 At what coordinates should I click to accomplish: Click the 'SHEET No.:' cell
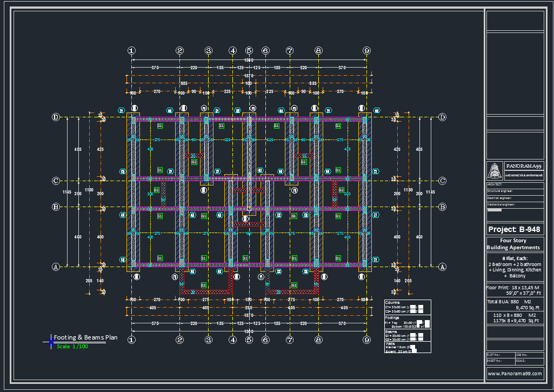500,361
